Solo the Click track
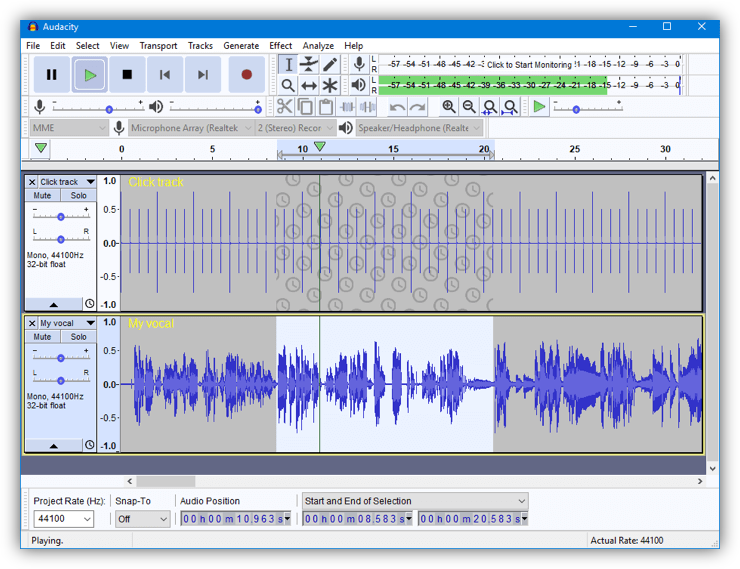 point(78,195)
